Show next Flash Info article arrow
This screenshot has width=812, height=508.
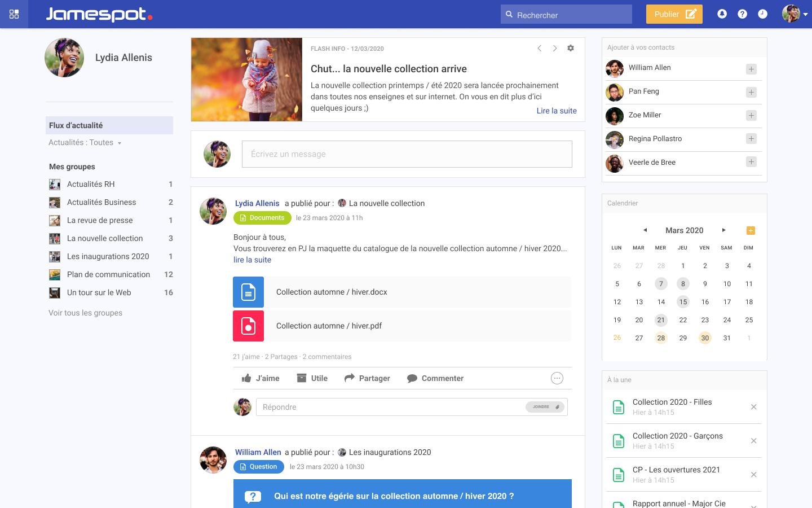click(555, 48)
